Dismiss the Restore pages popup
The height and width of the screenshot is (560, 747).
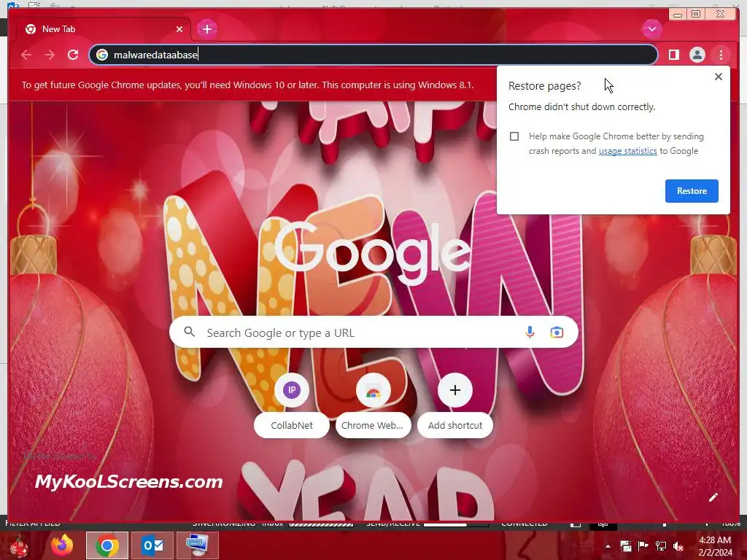(719, 77)
